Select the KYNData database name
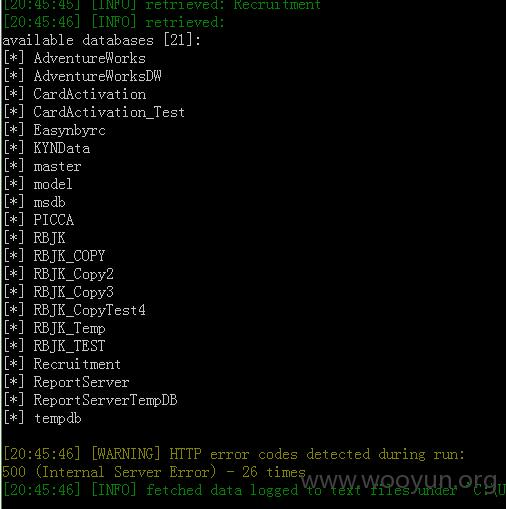This screenshot has height=509, width=506. pyautogui.click(x=61, y=148)
